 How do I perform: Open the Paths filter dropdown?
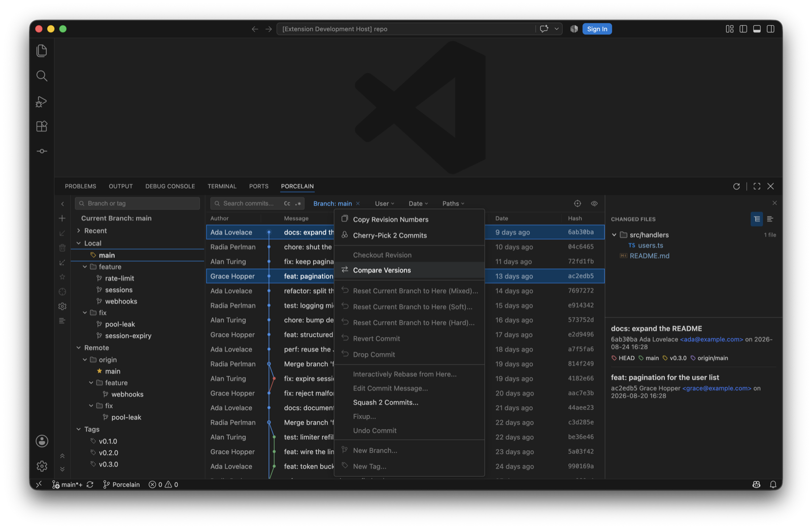click(453, 203)
